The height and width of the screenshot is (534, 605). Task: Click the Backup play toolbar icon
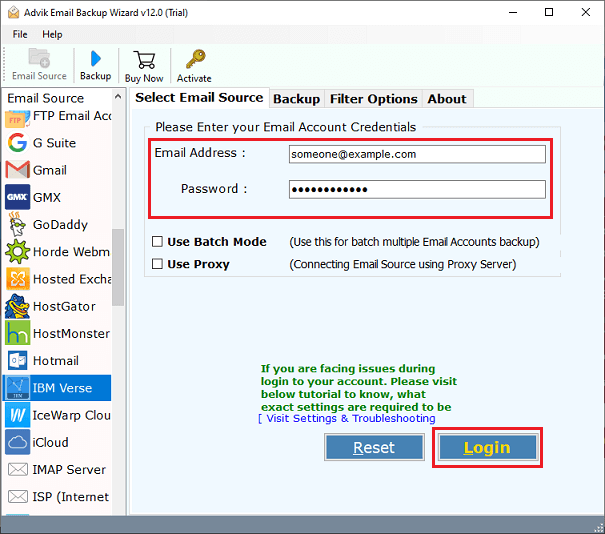[95, 59]
